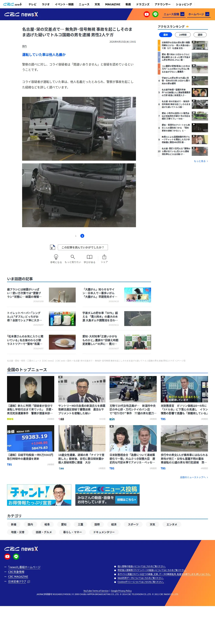The image size is (215, 644).
Task: Click the ニュース投稿 header button
Action: [174, 14]
